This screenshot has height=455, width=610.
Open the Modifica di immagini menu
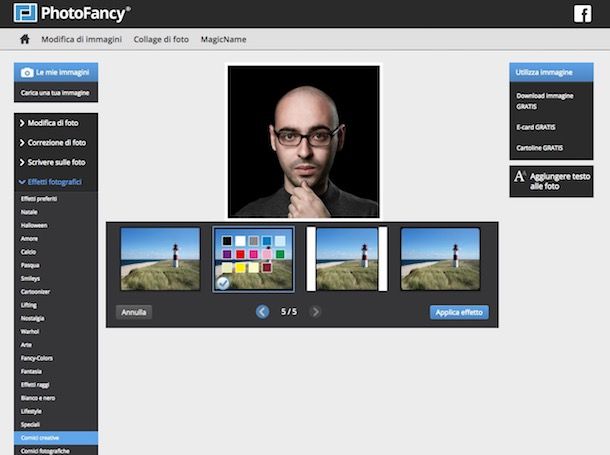[x=81, y=39]
